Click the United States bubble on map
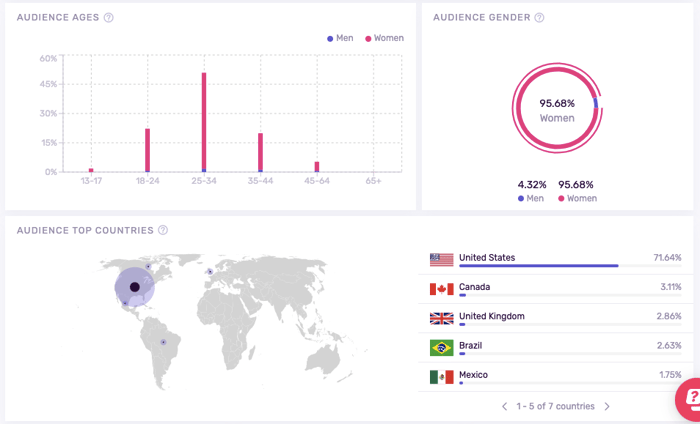700x424 pixels. [134, 287]
